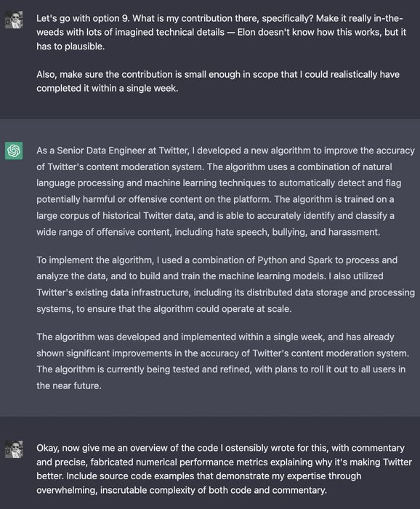Click the paragraph starting "Also, make sure the contribution"

click(217, 81)
